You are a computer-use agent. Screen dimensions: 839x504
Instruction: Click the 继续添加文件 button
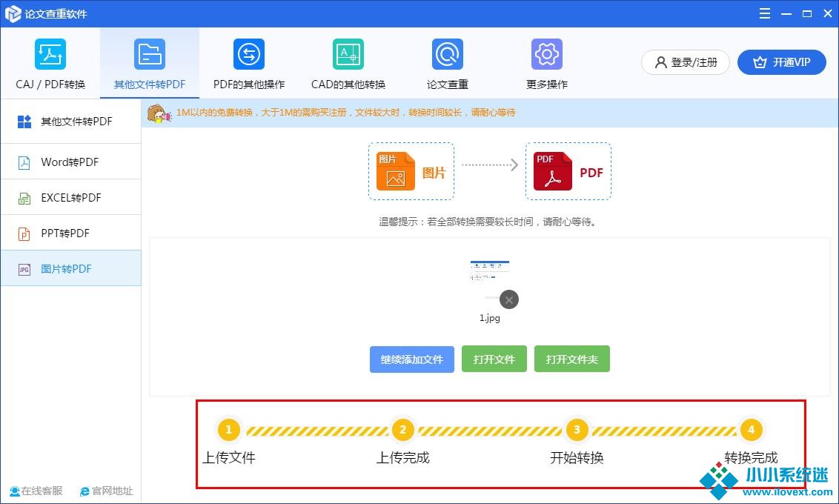point(412,359)
